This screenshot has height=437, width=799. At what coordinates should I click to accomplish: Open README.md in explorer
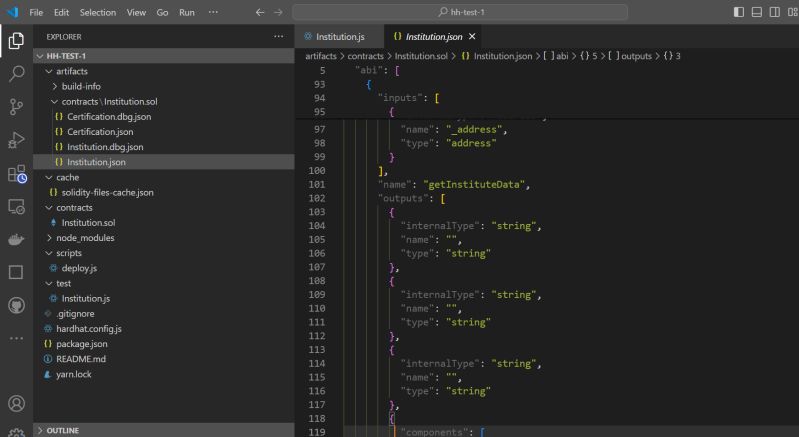coord(164,359)
